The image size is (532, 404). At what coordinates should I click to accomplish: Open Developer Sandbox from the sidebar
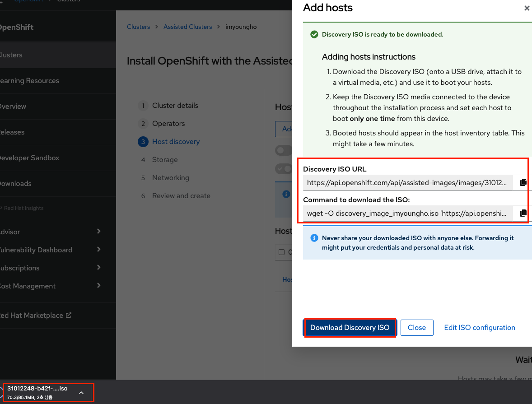click(x=58, y=158)
